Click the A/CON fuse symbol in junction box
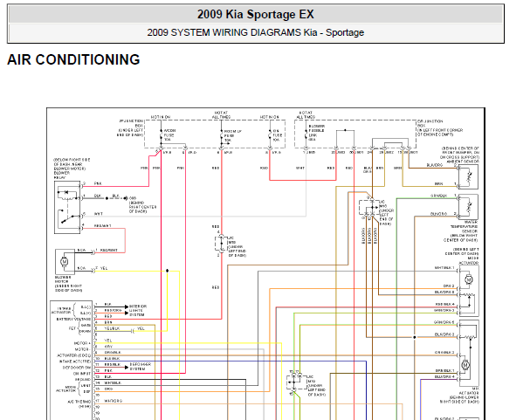530x420 pixels. pos(161,134)
